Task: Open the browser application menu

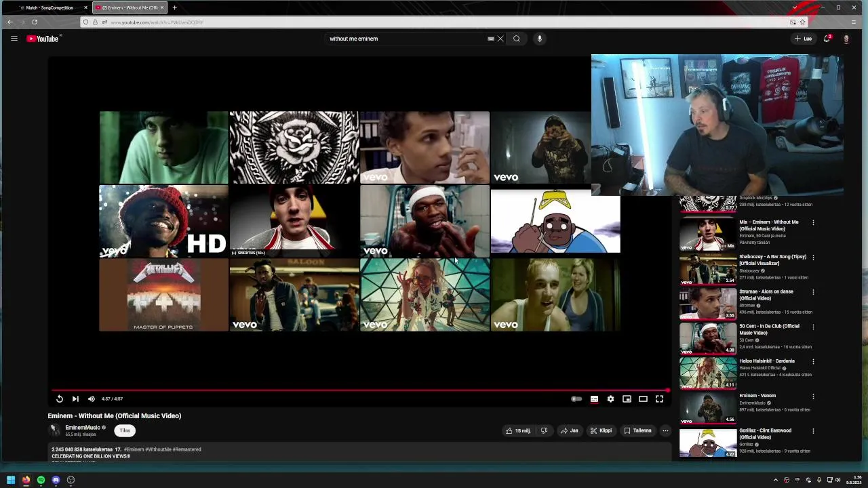Action: [854, 22]
